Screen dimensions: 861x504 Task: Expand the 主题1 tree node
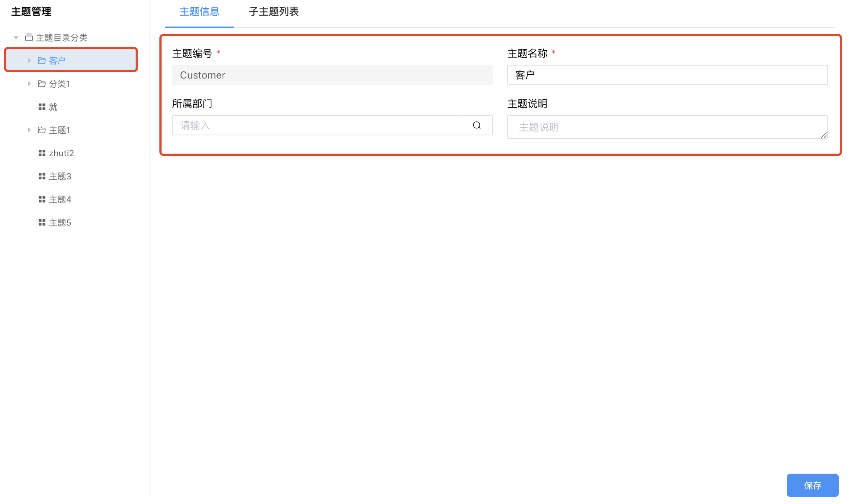point(29,130)
